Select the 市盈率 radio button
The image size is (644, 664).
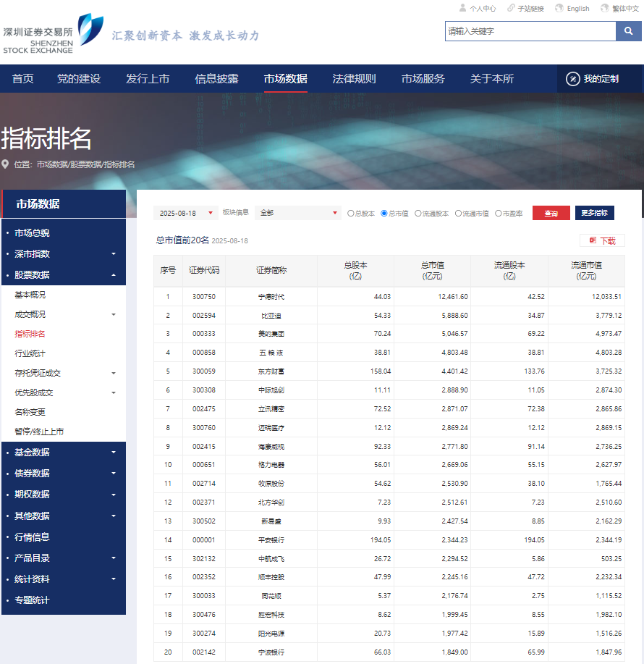click(499, 214)
